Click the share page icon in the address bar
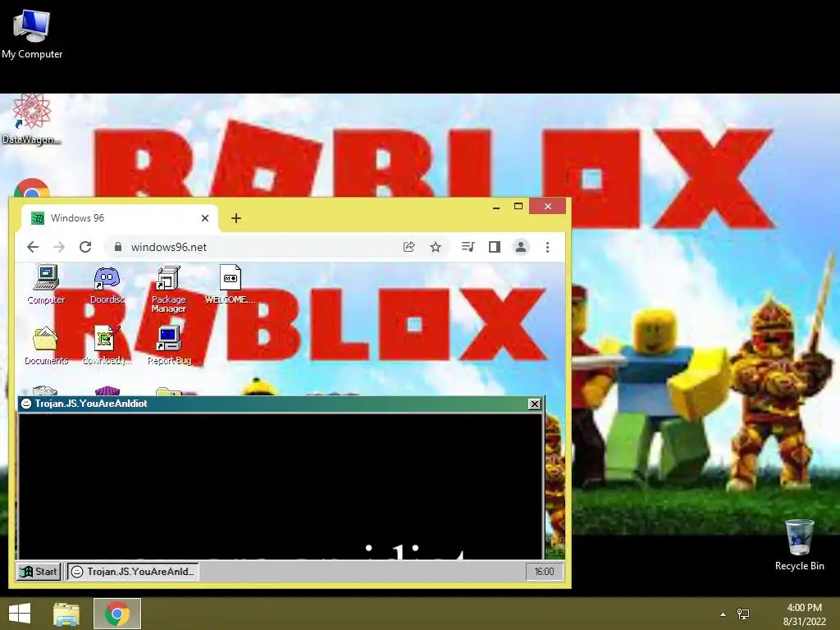 coord(409,247)
